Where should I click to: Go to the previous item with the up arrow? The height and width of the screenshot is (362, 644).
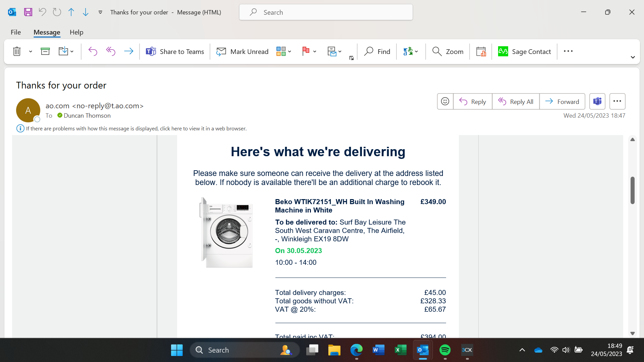coord(71,12)
